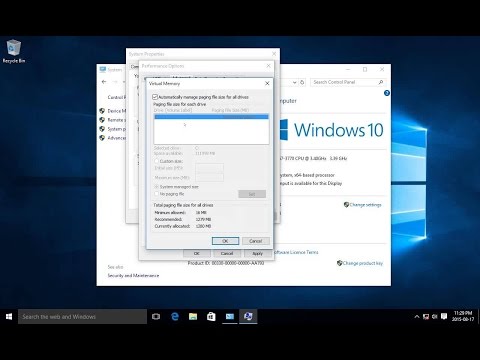The width and height of the screenshot is (480, 360).
Task: Open Security and Maintenance link
Action: [133, 276]
